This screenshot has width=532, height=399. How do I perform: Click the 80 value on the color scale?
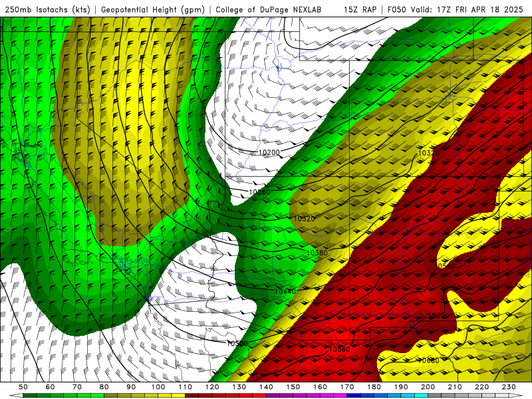pos(104,387)
